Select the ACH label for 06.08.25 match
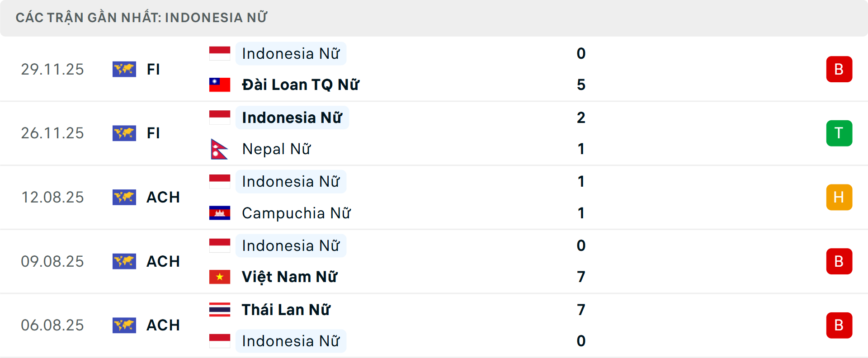The width and height of the screenshot is (868, 358). pos(163,325)
